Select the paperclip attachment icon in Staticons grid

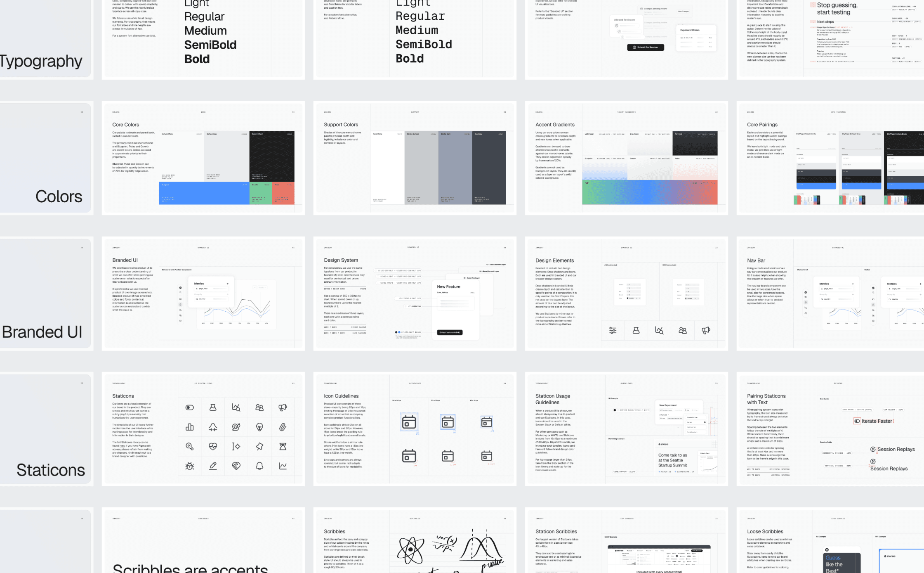pos(283,427)
